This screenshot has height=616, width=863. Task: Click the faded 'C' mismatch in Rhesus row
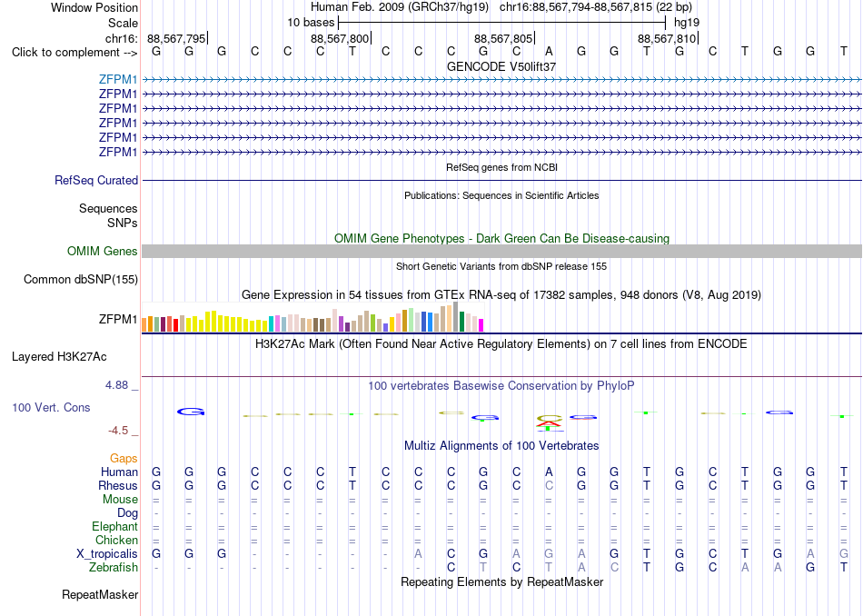[549, 486]
